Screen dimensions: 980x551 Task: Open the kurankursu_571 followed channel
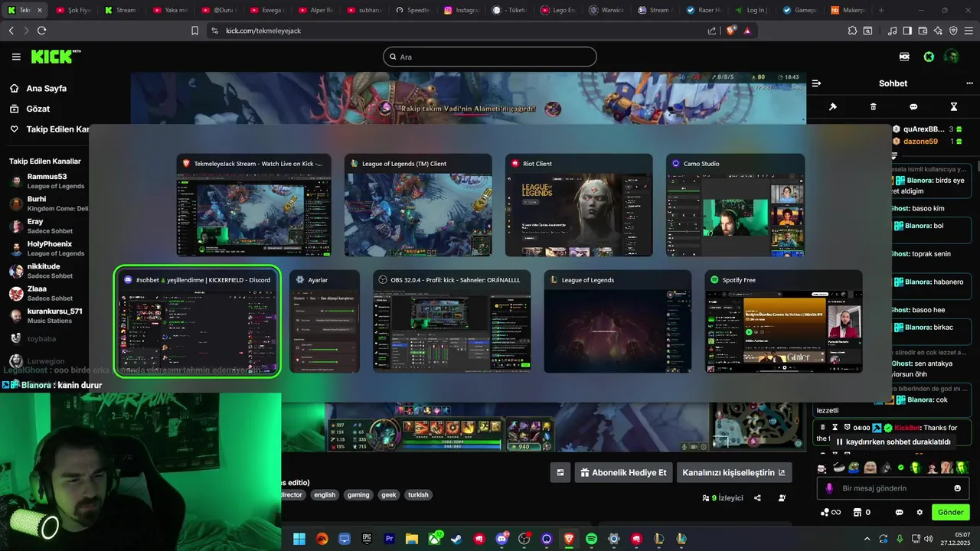point(47,315)
